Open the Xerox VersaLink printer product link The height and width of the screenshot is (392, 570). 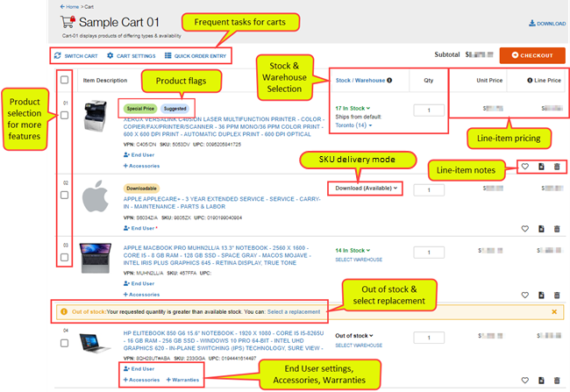(224, 126)
